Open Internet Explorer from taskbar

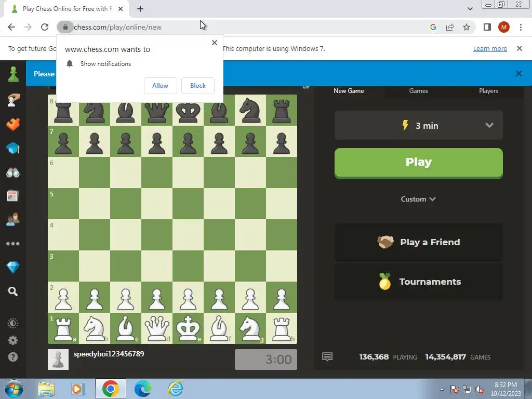[x=175, y=389]
